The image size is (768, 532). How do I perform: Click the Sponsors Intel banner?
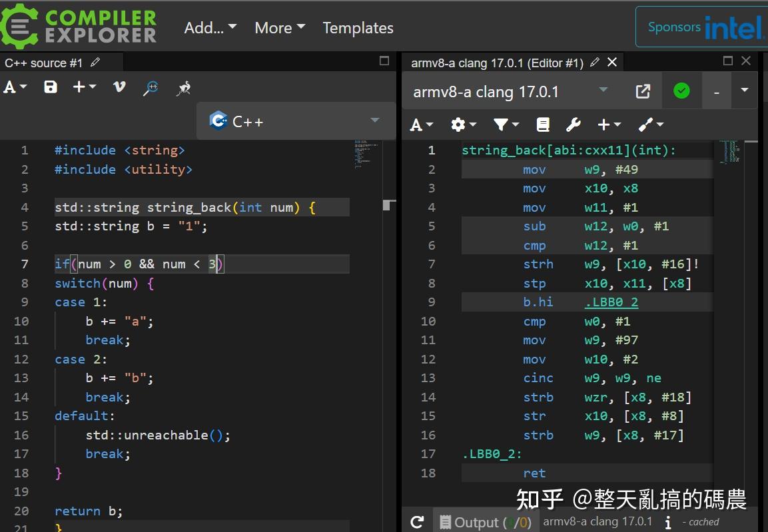pyautogui.click(x=702, y=27)
